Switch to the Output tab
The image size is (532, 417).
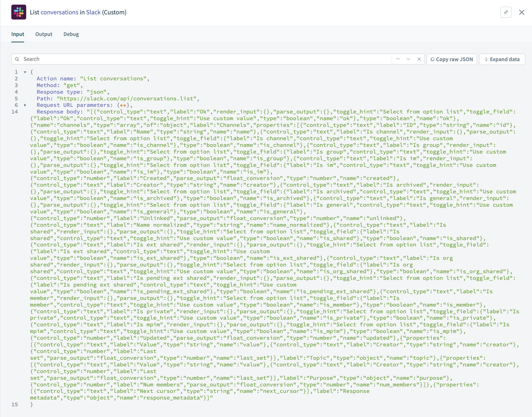[44, 34]
